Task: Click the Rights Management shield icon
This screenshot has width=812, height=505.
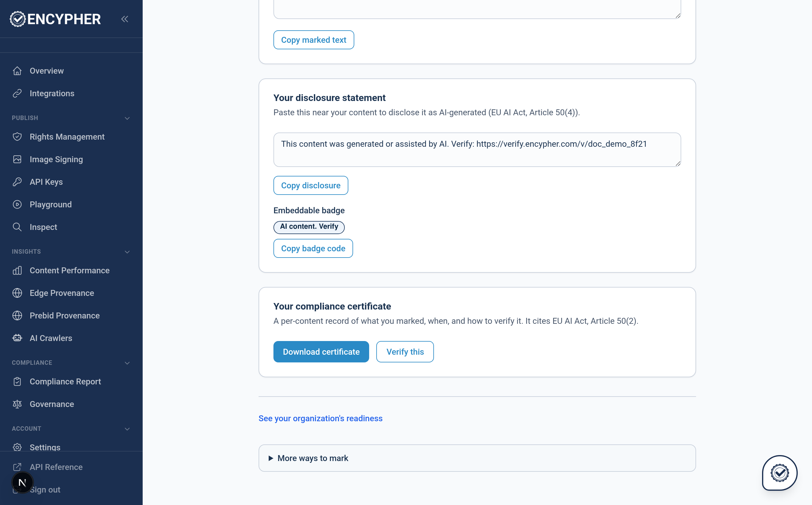Action: [17, 137]
